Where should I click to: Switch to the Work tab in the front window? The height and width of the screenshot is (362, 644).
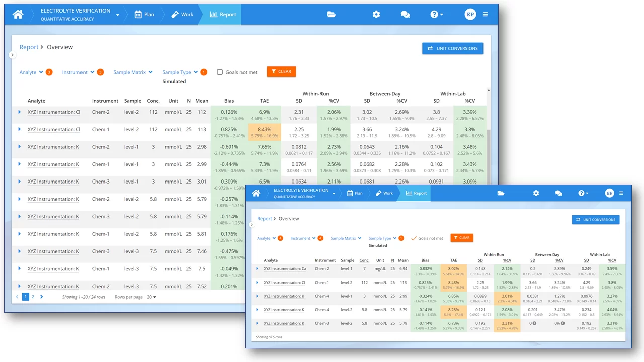384,193
